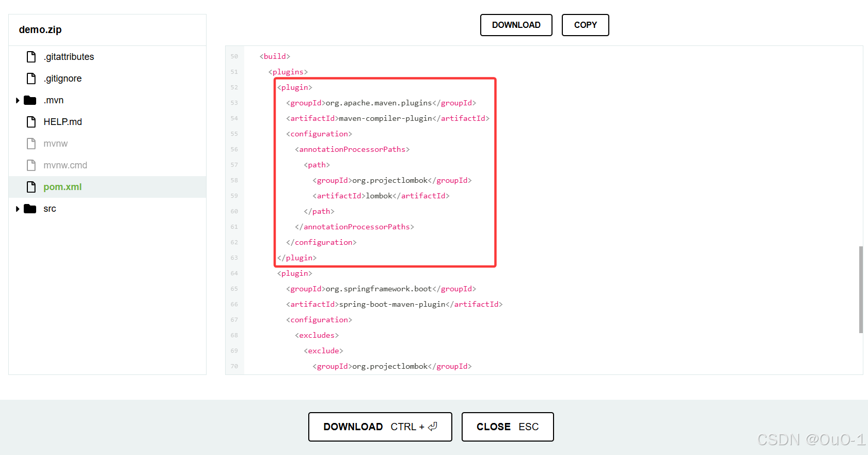
Task: Click the CLOSE ESC button
Action: (508, 427)
